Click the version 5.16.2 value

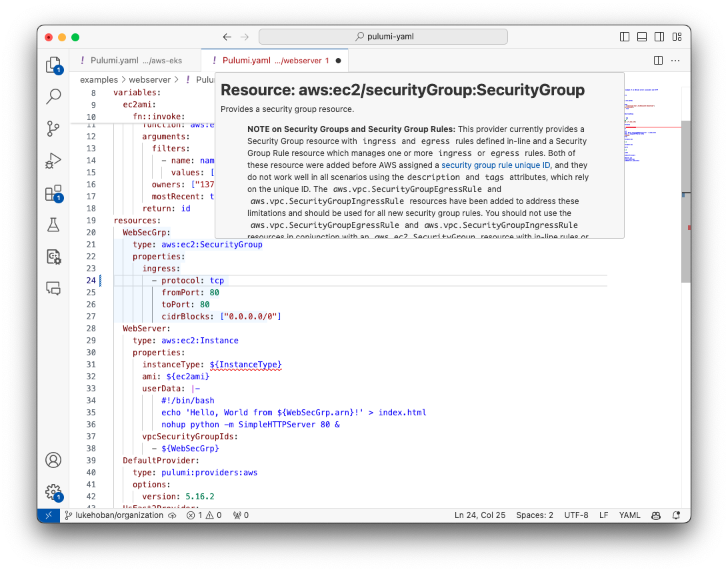tap(200, 497)
